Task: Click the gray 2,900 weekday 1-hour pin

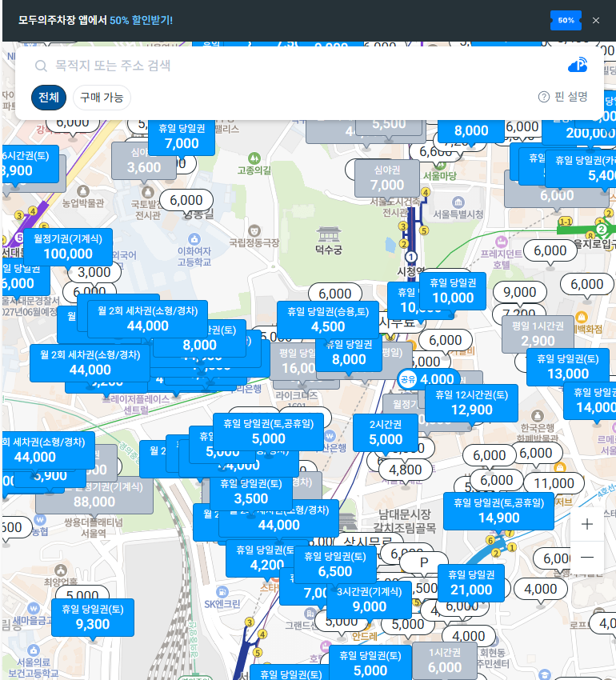Action: coord(538,334)
